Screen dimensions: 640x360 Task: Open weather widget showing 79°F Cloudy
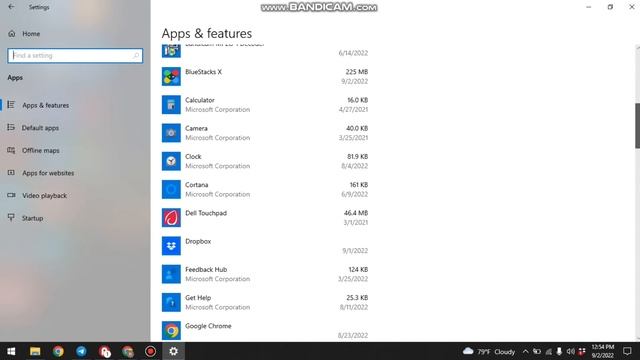(489, 351)
